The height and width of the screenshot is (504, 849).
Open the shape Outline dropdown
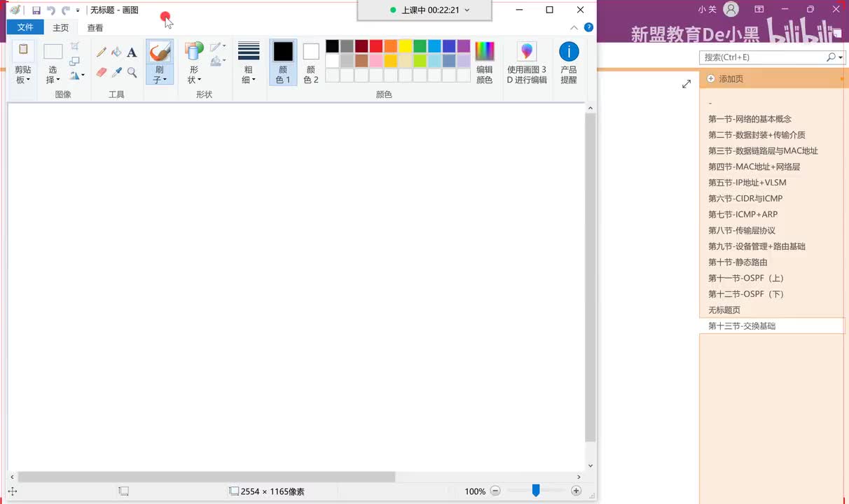[x=218, y=47]
